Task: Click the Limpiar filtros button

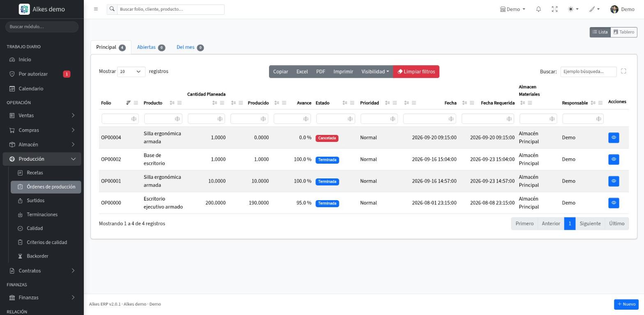Action: (416, 72)
